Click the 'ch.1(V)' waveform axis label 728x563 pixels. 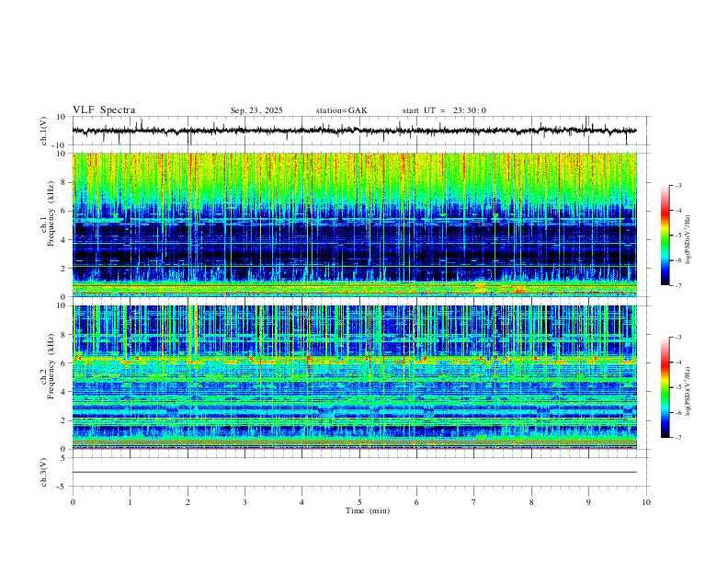click(44, 131)
